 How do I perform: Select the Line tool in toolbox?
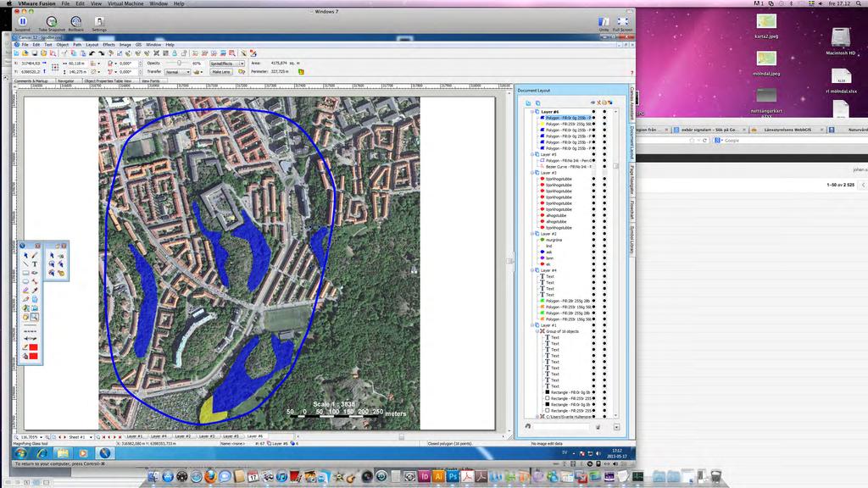[25, 264]
